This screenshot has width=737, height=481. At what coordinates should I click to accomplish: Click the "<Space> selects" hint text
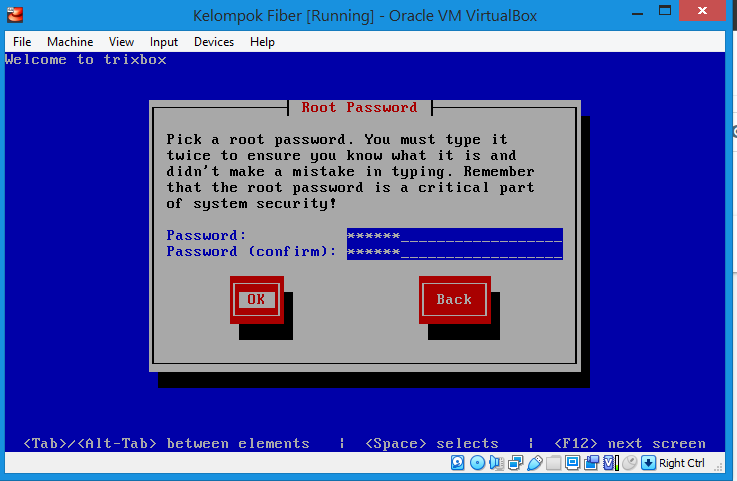431,443
